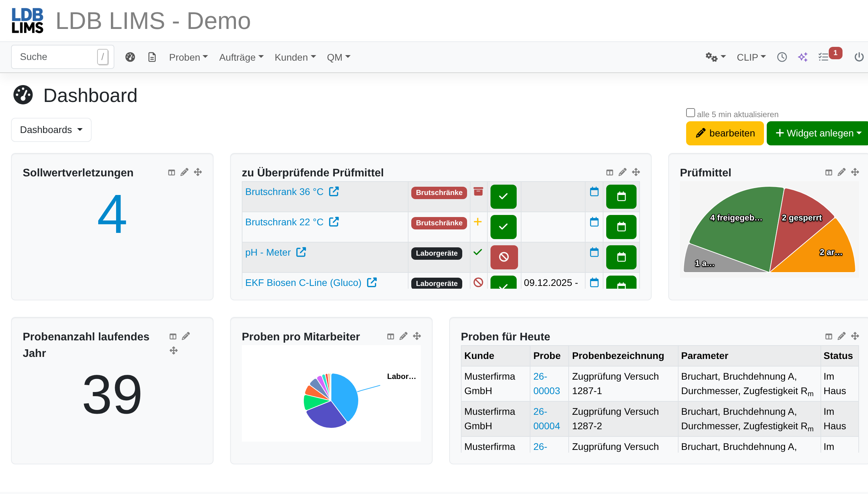Click archive icon in Brutschrank 36 °C row
Image resolution: width=868 pixels, height=494 pixels.
click(x=478, y=192)
